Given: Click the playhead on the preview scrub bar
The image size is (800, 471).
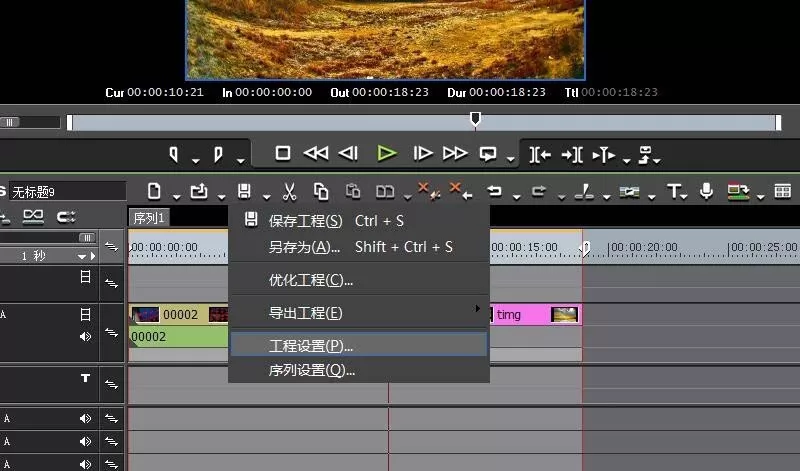Looking at the screenshot, I should tap(475, 119).
